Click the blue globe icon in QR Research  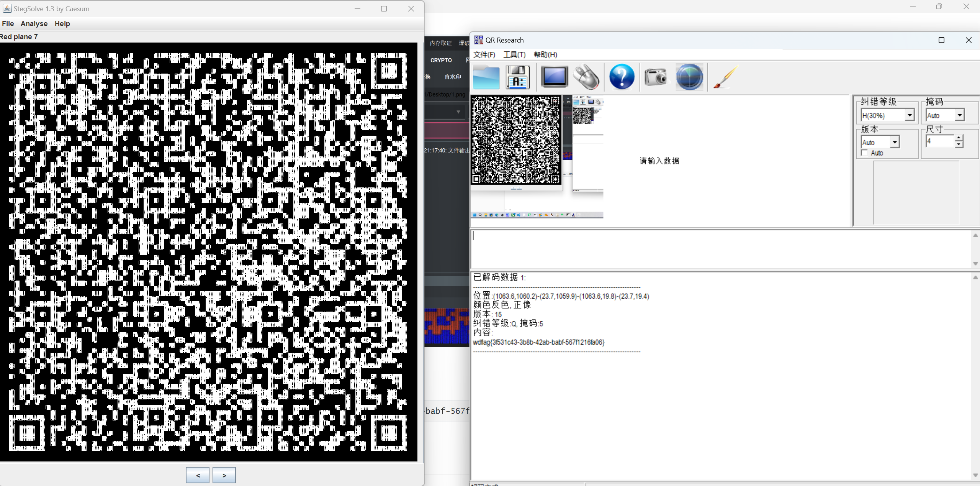689,77
